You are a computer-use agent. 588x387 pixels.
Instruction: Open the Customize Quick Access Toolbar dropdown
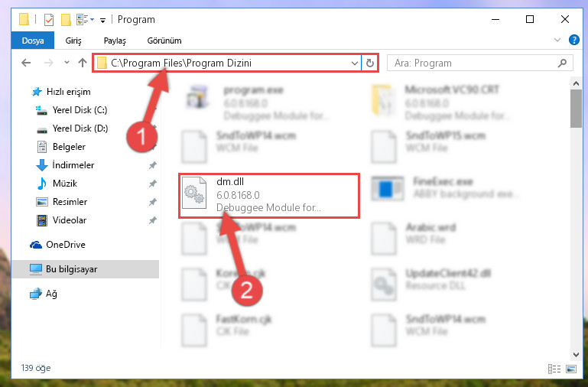coord(102,20)
